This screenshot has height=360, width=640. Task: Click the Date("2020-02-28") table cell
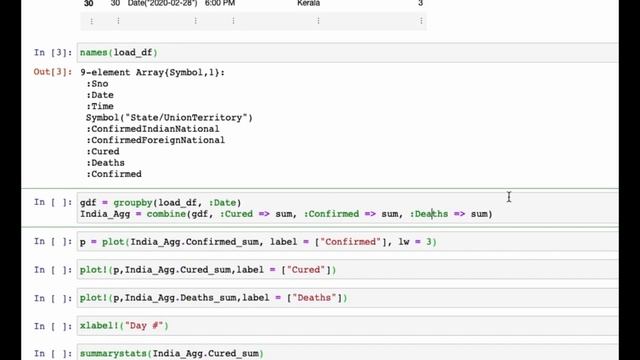click(162, 3)
